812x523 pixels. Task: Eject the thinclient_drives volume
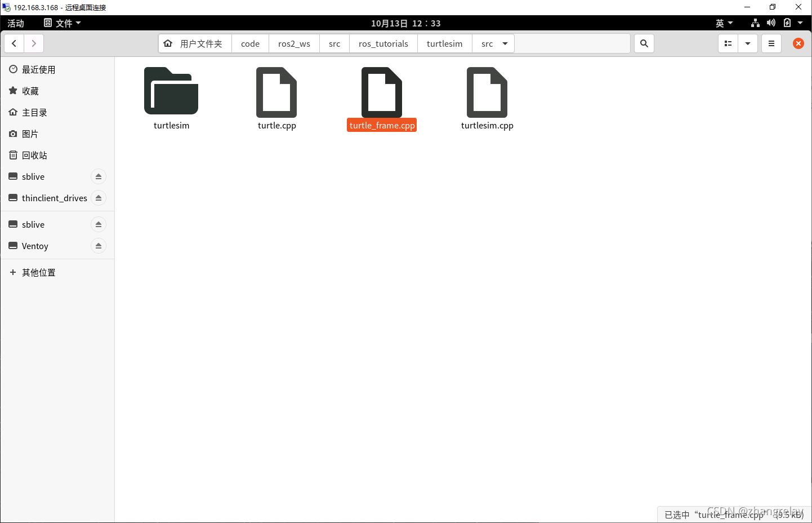[x=99, y=198]
